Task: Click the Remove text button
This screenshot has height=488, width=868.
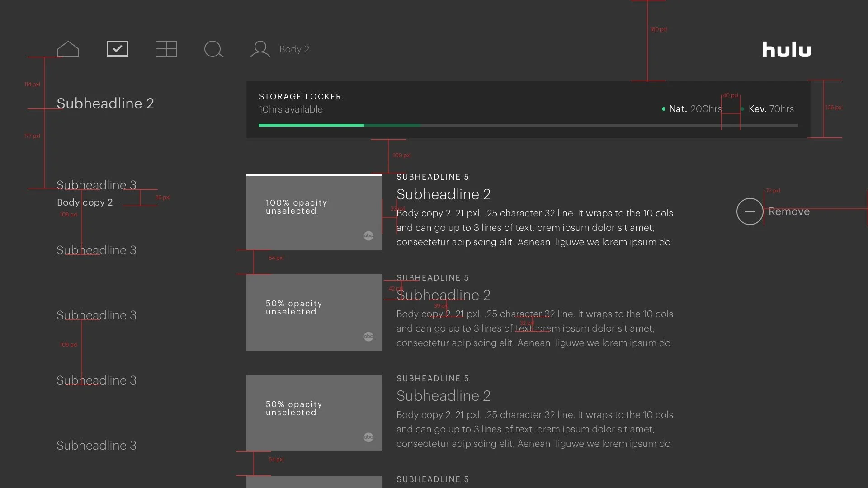Action: tap(789, 211)
